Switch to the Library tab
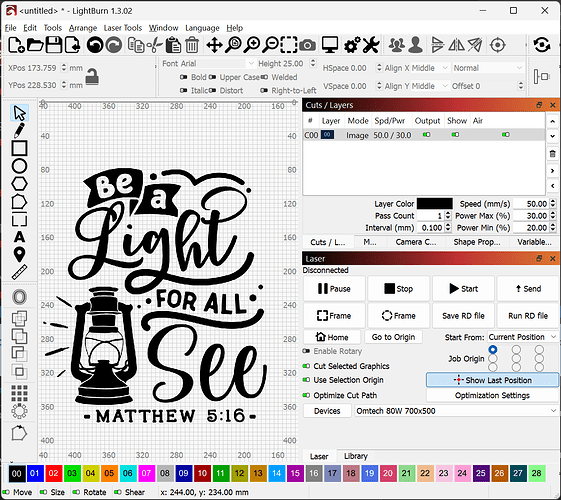561x500 pixels. point(356,456)
